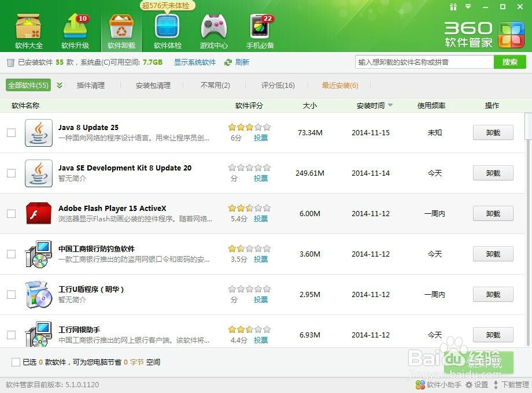Focus the uninstall search input field

coord(424,62)
